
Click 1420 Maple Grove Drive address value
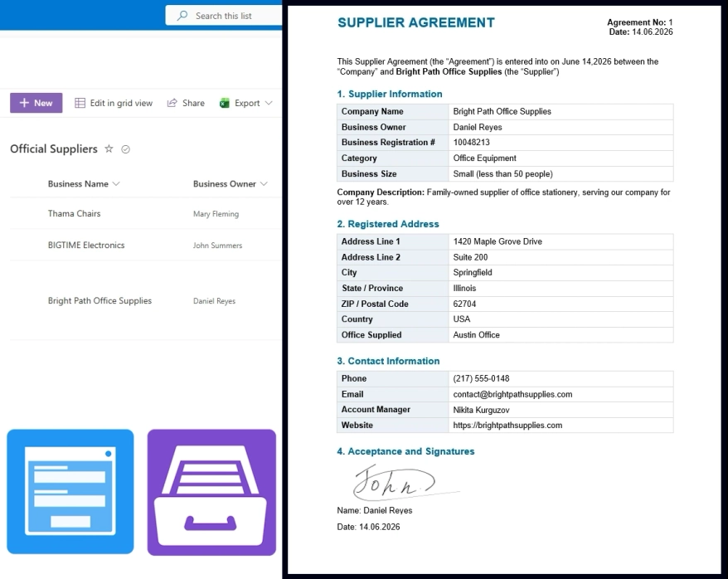[497, 241]
